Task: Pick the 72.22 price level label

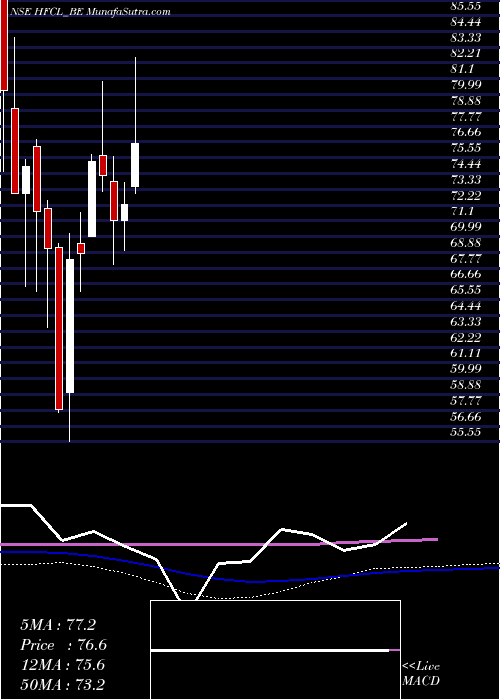Action: pos(466,195)
